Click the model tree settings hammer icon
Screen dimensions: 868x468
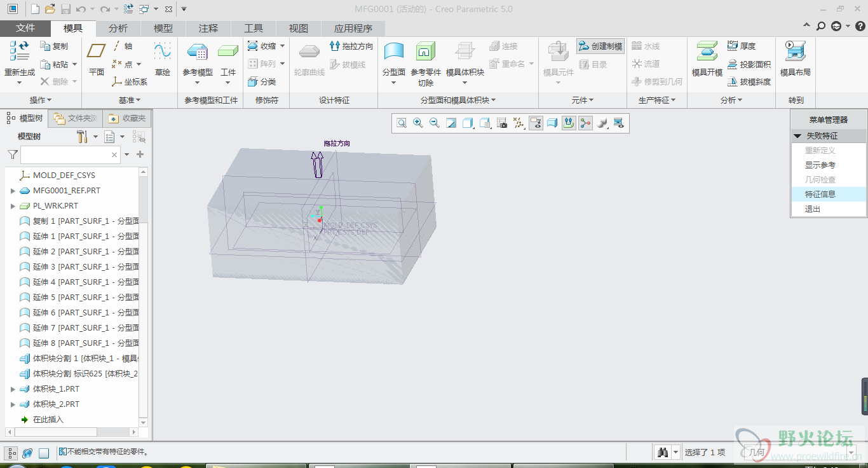click(x=82, y=137)
